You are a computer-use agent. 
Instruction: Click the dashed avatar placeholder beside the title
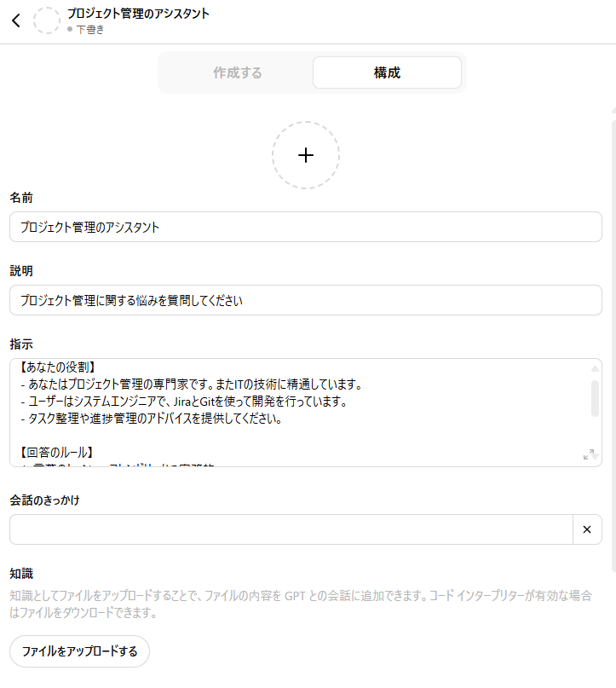[x=47, y=20]
